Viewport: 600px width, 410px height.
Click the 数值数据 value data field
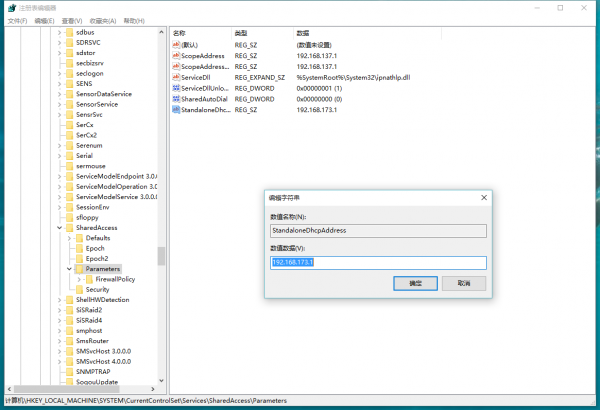[377, 263]
